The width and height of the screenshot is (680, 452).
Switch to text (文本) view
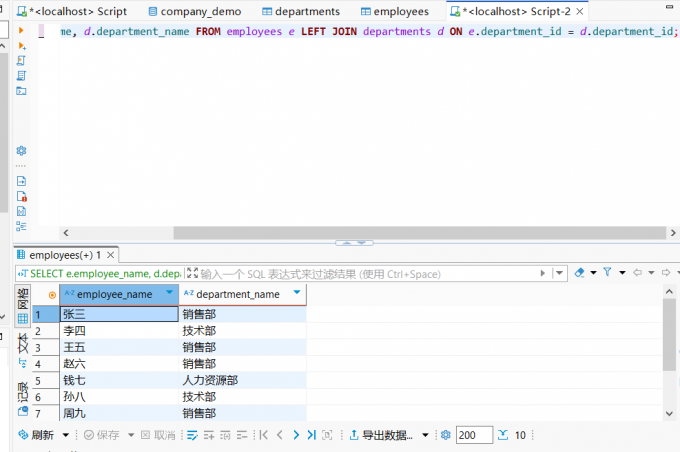23,350
